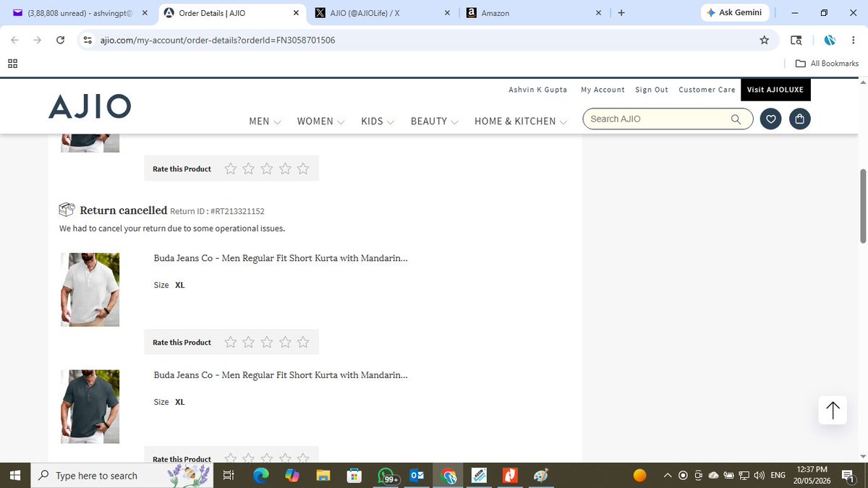
Task: Rate the white kurta four stars
Action: (x=285, y=342)
